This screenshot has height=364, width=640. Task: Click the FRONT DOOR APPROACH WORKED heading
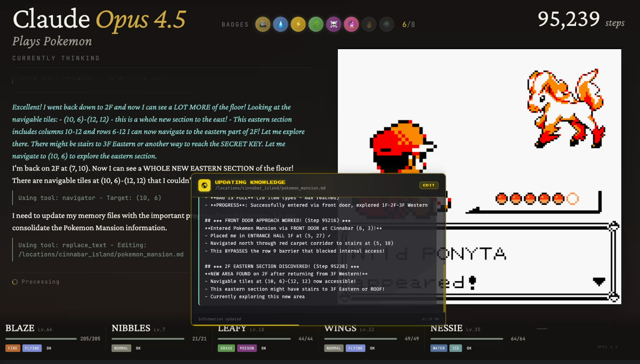(x=277, y=220)
